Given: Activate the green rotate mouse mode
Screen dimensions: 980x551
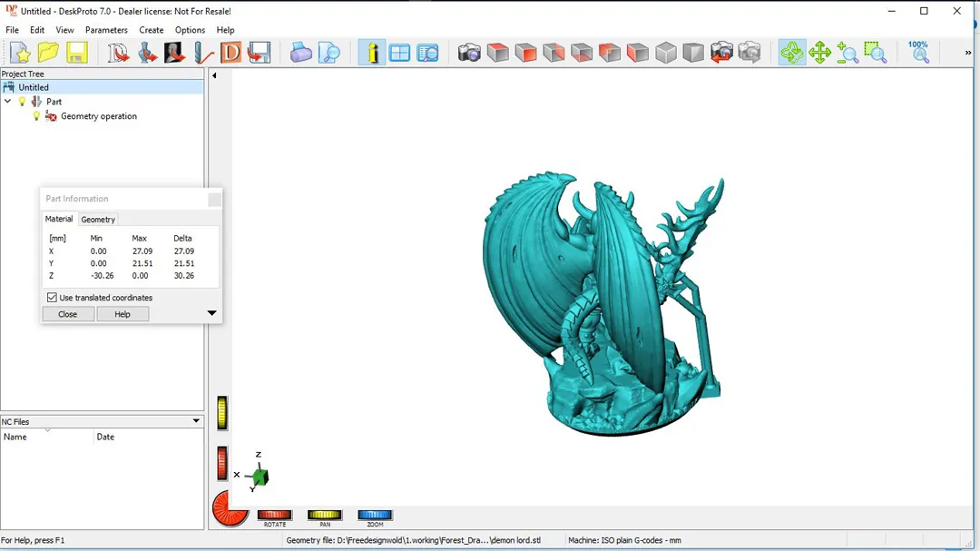Looking at the screenshot, I should pos(792,53).
